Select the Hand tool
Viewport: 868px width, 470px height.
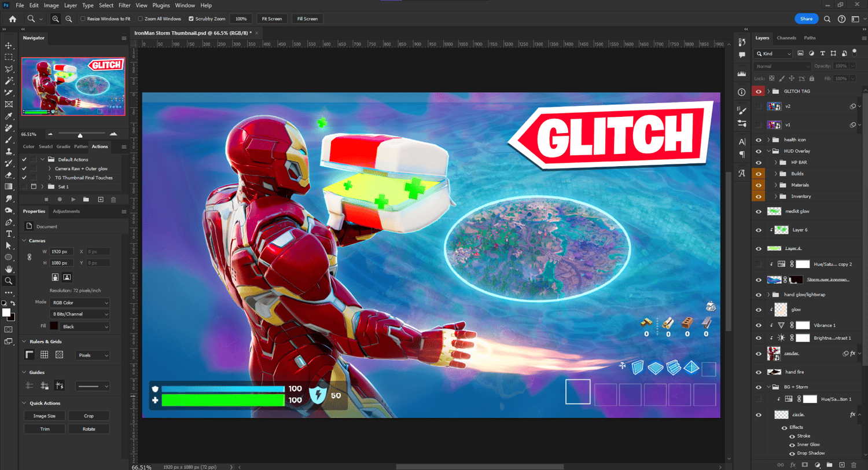9,269
